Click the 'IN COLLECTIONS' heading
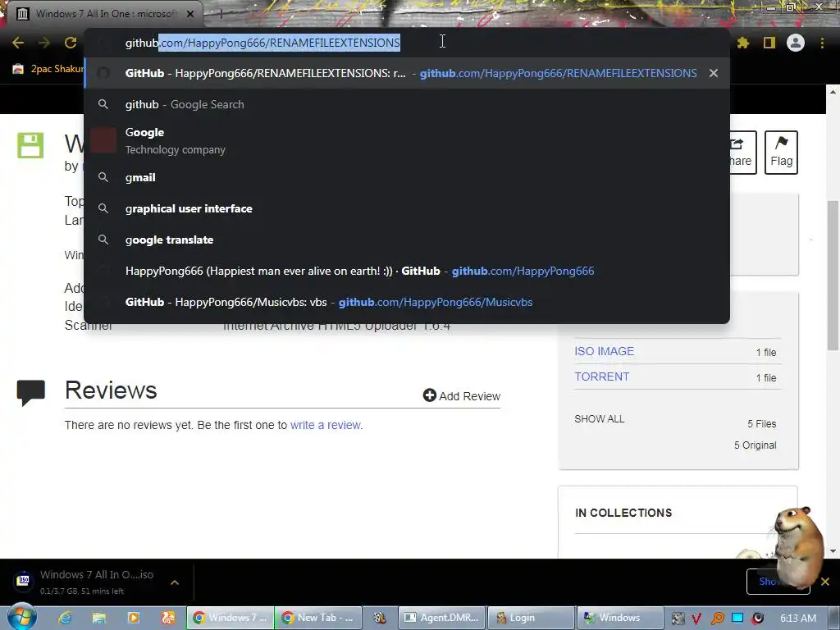This screenshot has height=630, width=840. click(x=623, y=513)
